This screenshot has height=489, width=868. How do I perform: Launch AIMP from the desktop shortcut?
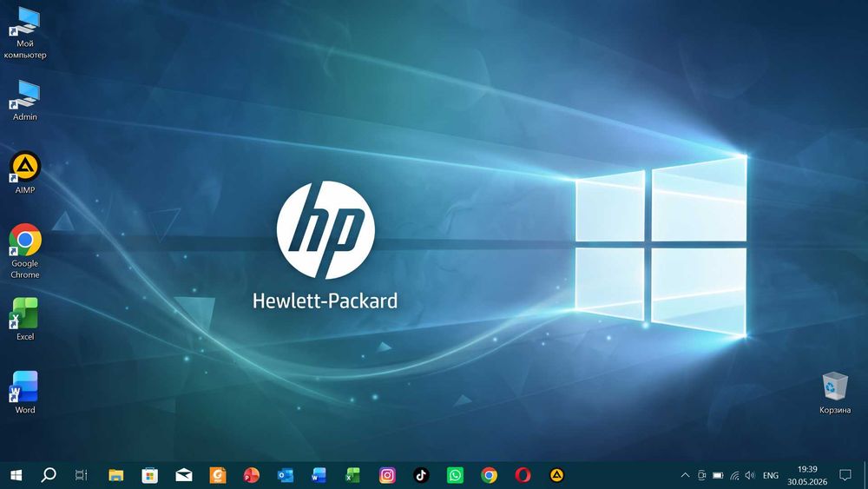[x=25, y=173]
